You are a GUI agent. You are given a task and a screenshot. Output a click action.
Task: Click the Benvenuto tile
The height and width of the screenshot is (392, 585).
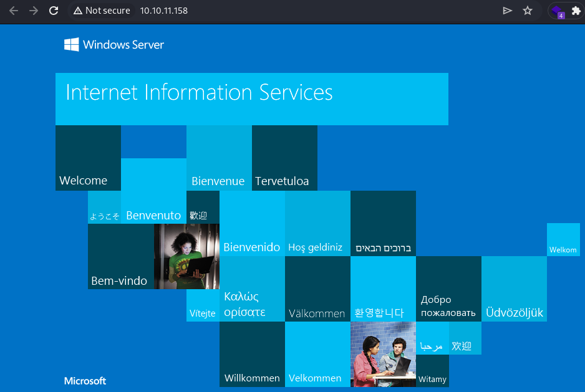click(153, 191)
